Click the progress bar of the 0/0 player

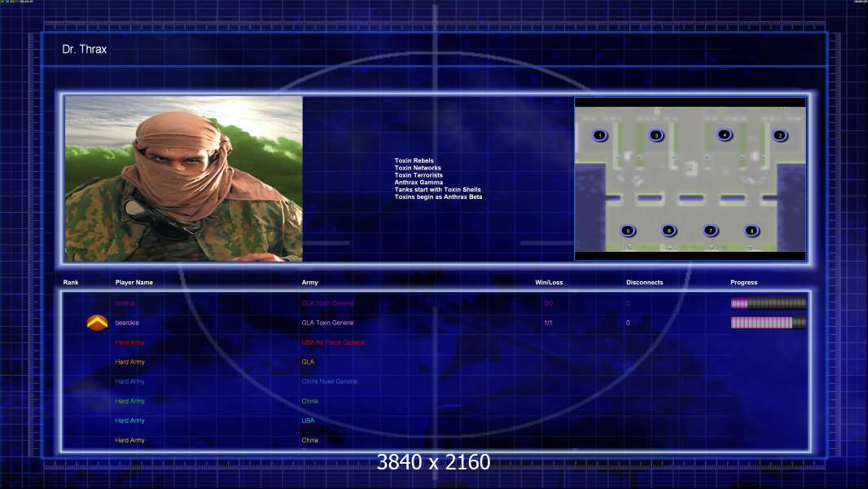click(769, 303)
